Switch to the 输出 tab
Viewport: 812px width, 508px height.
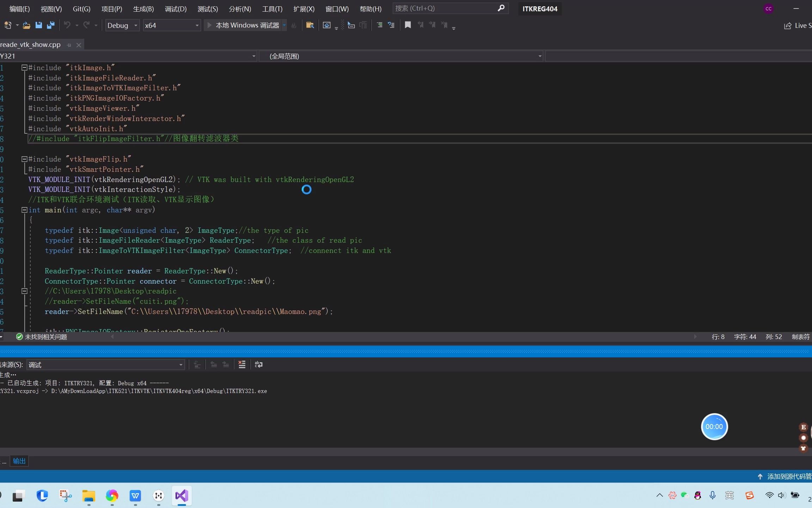(x=19, y=461)
